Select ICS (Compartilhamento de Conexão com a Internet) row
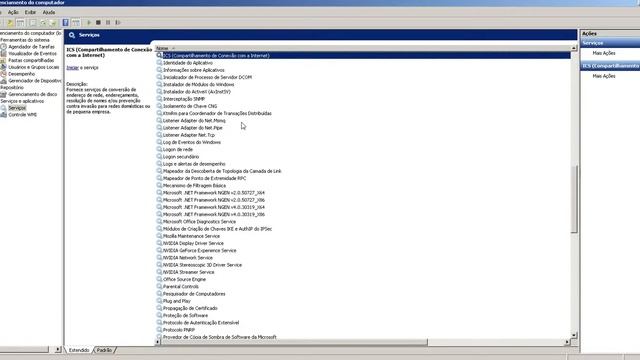This screenshot has height=360, width=640. pos(363,56)
